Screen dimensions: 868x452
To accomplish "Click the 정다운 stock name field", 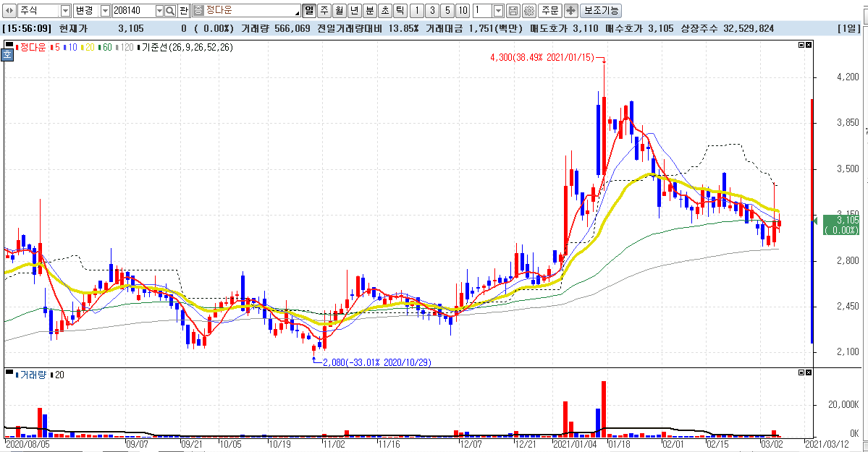I will tap(246, 11).
